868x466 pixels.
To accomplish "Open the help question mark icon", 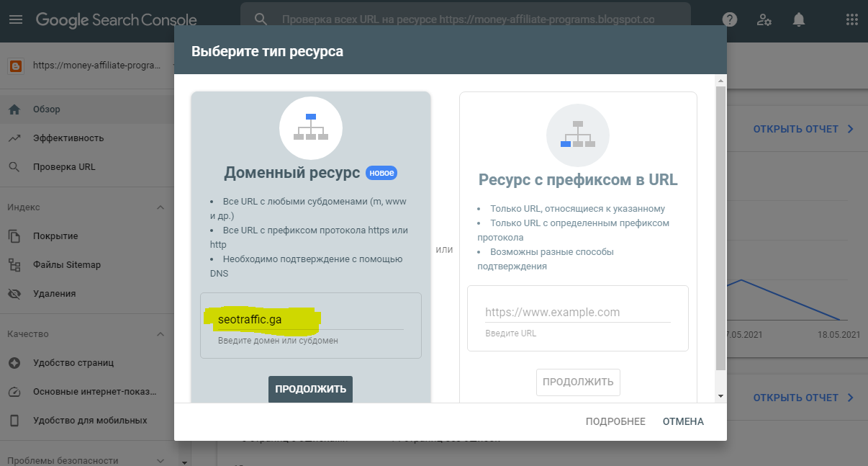I will [x=730, y=20].
